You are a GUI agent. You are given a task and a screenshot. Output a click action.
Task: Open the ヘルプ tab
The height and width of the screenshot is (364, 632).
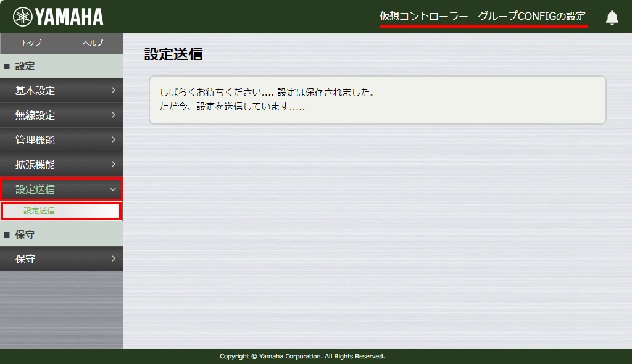point(91,43)
